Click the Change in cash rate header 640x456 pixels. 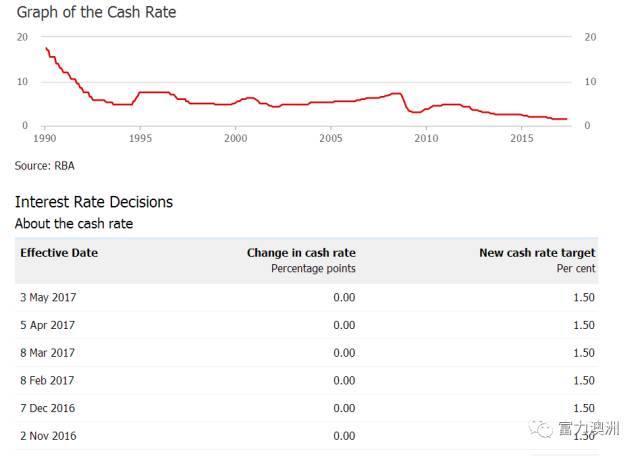click(x=301, y=253)
